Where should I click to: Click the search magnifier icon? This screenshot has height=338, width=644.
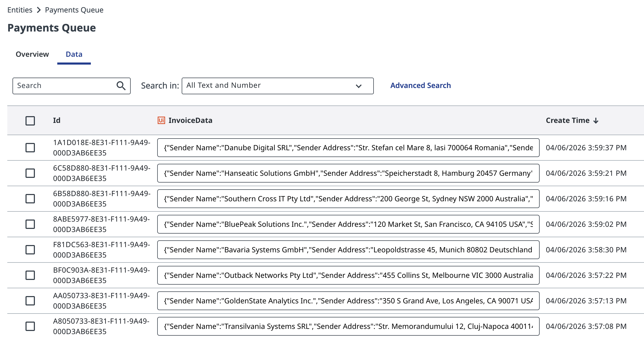click(x=121, y=86)
